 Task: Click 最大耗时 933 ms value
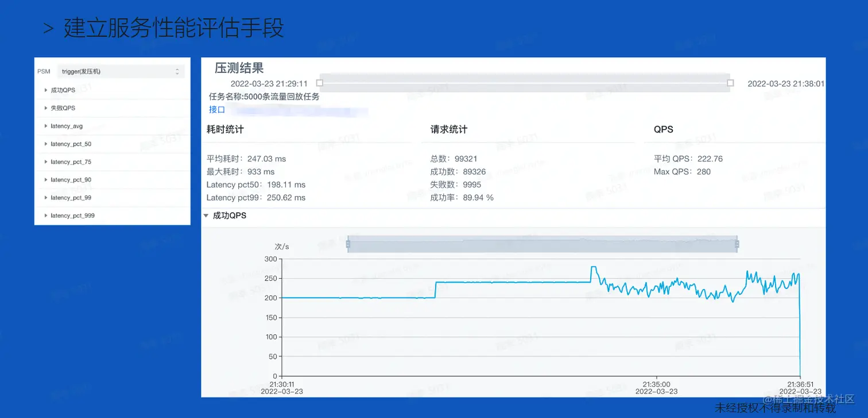[x=261, y=171]
